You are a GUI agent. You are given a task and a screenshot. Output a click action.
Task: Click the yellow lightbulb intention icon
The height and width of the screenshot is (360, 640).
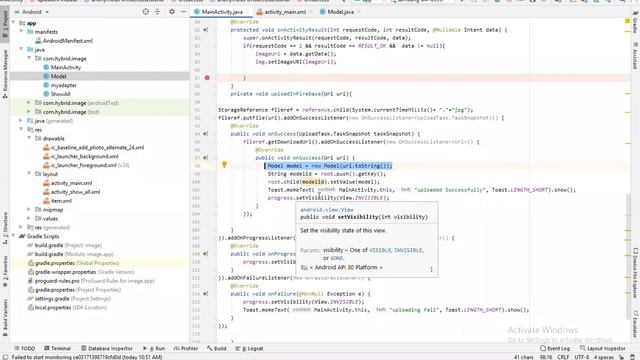(224, 164)
